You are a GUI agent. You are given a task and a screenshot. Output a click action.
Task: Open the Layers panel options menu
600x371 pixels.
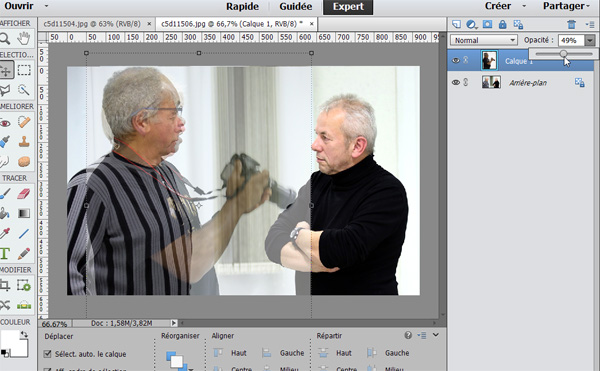point(589,24)
